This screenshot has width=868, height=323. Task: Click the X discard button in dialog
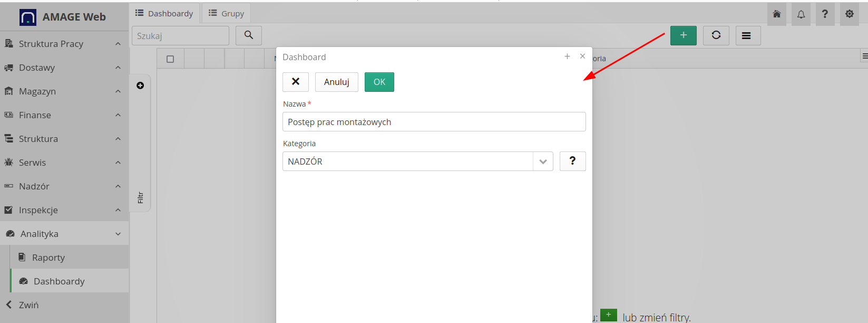point(296,82)
